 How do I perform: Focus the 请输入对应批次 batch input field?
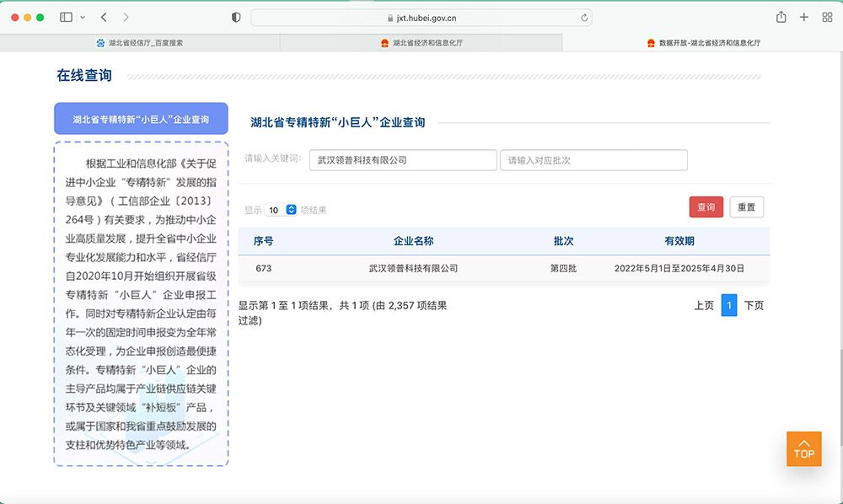click(593, 160)
